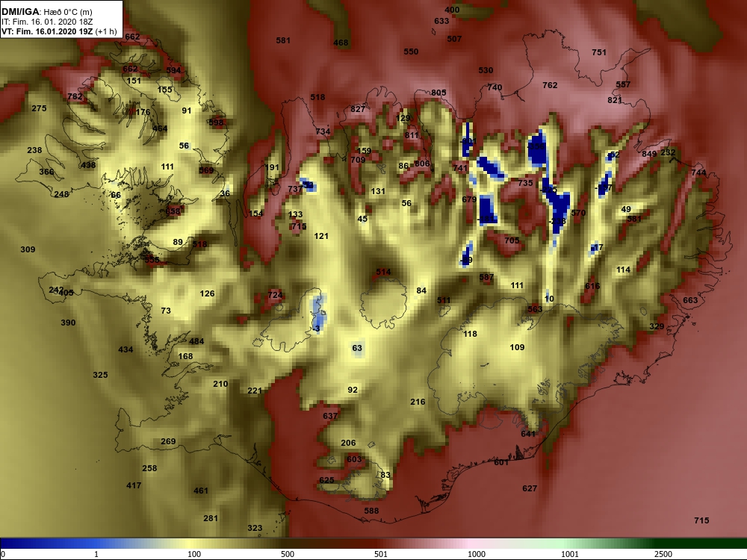Click the map value '849'
The image size is (747, 560).
click(649, 154)
